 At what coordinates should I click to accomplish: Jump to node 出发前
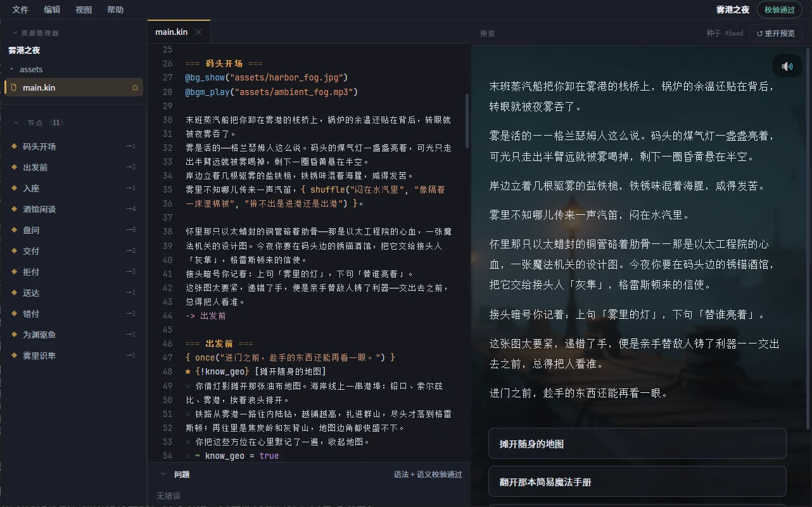73,167
